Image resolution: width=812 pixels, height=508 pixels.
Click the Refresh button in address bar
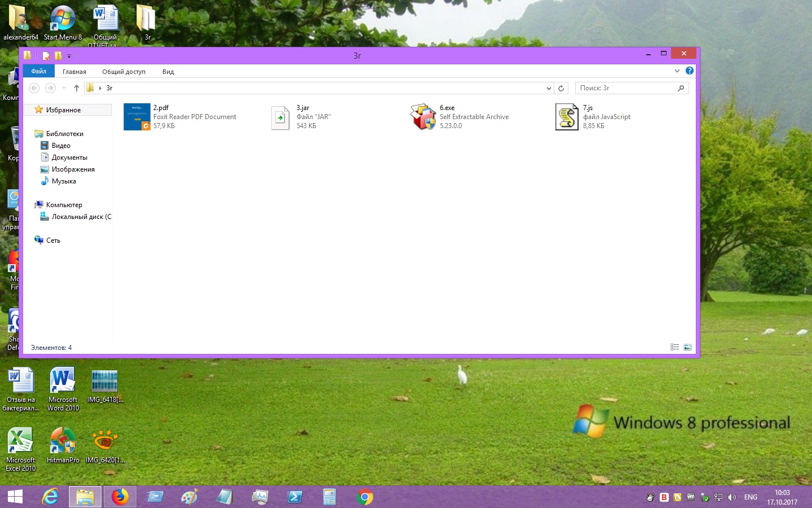(561, 88)
